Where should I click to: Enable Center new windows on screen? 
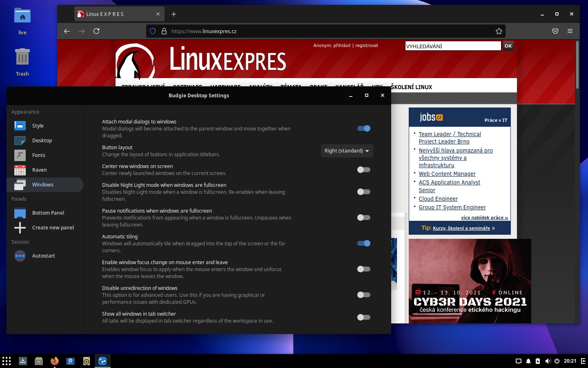coord(363,170)
